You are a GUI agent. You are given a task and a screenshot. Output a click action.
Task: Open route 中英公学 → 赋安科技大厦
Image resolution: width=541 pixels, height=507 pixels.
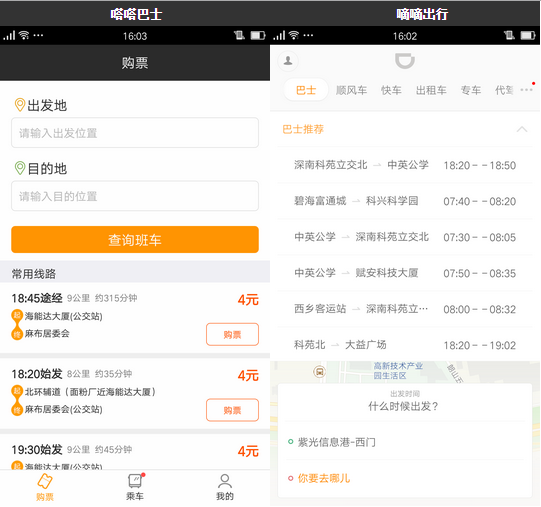[x=405, y=273]
